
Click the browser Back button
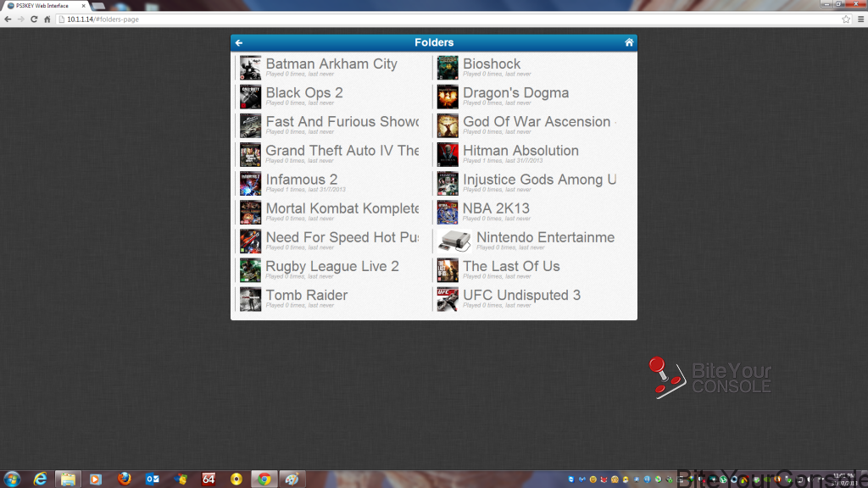(x=8, y=19)
